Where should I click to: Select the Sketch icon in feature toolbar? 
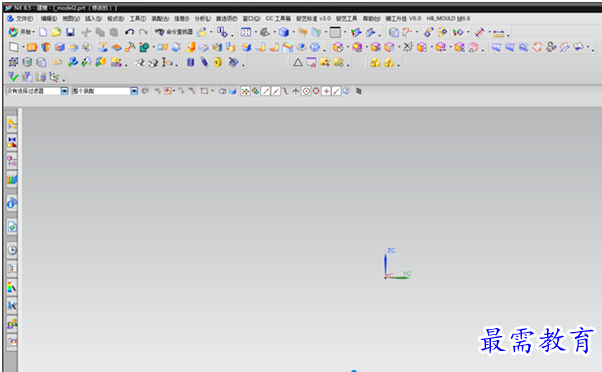pyautogui.click(x=13, y=47)
